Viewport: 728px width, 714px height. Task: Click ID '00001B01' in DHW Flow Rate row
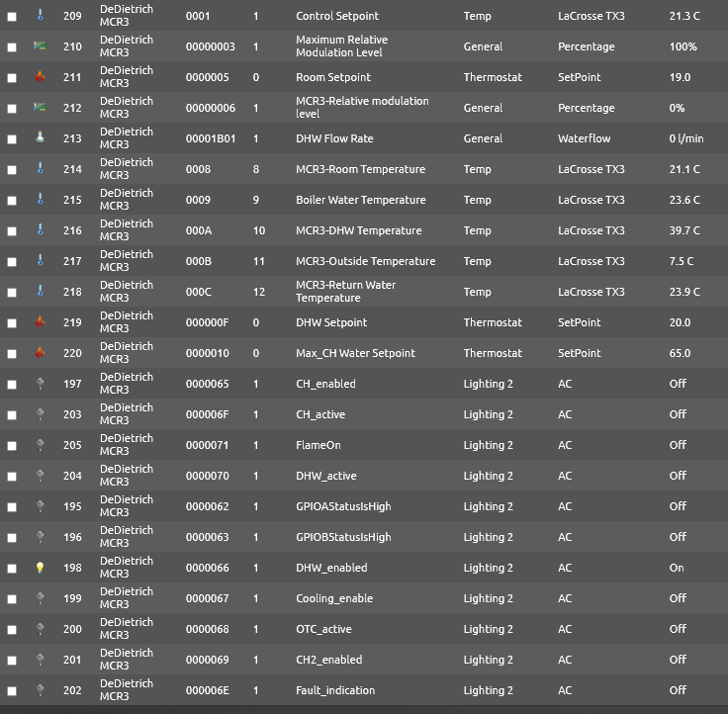211,138
